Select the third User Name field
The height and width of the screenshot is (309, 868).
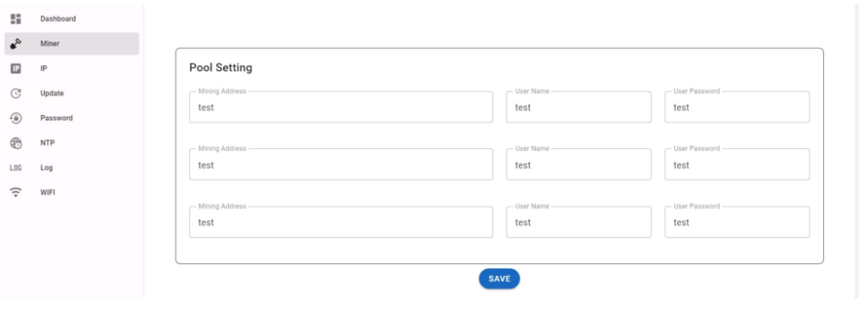[578, 222]
